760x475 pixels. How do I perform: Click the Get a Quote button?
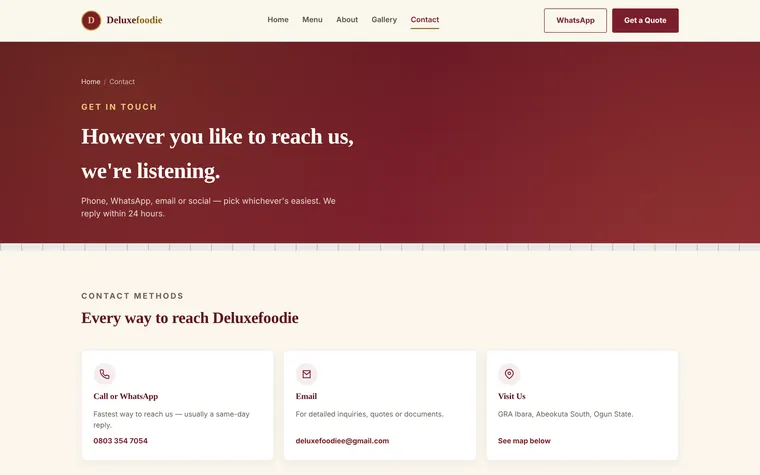(x=645, y=20)
